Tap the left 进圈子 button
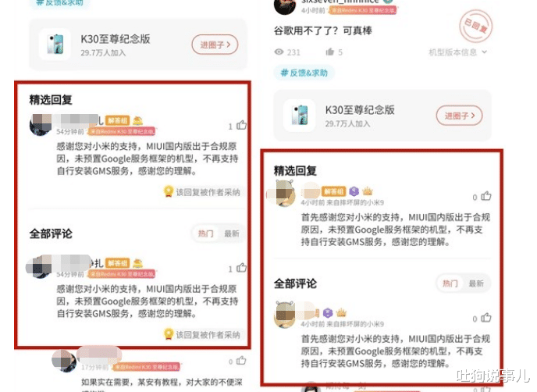This screenshot has width=537, height=392. 215,45
